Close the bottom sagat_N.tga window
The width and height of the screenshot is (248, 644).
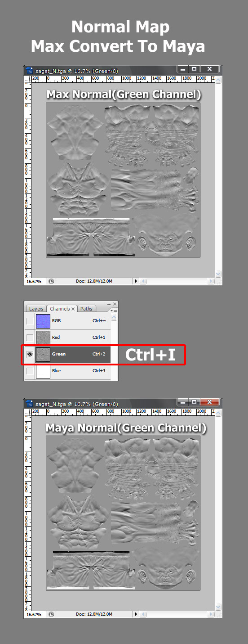coord(209,402)
